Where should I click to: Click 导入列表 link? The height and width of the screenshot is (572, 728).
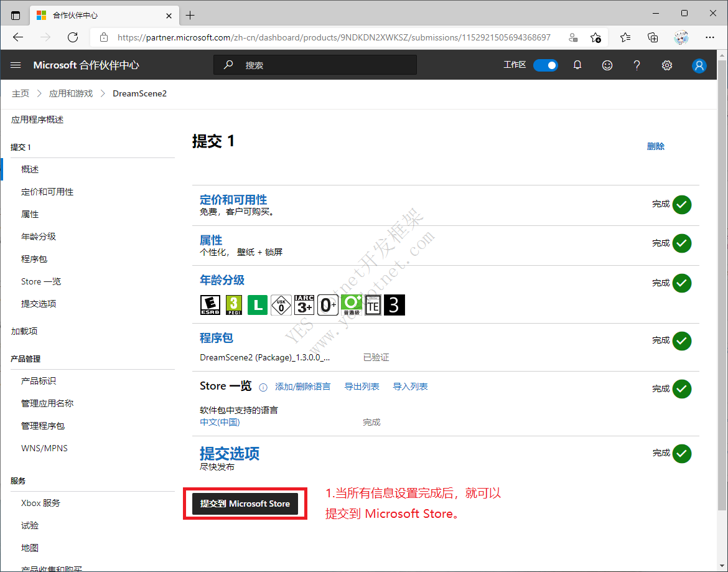[411, 387]
